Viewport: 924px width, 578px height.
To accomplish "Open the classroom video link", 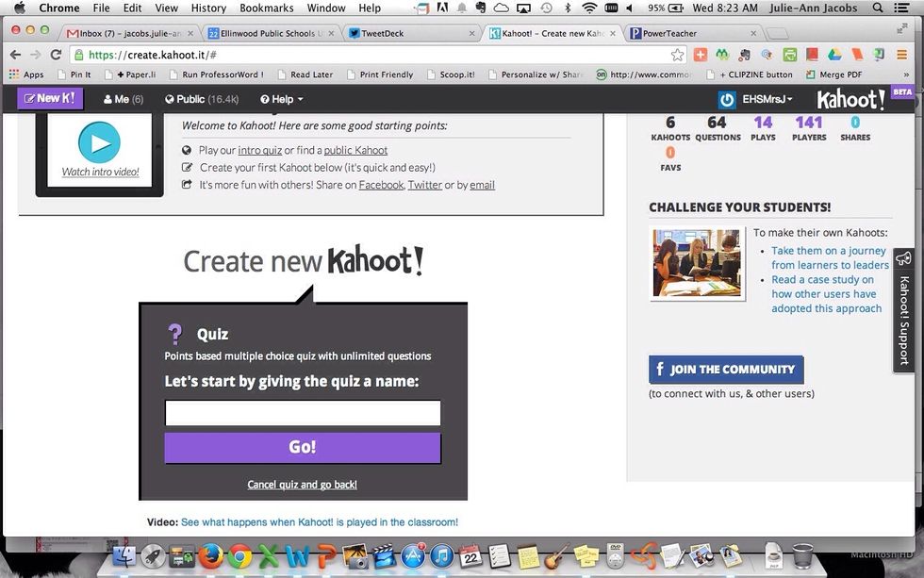I will coord(320,522).
